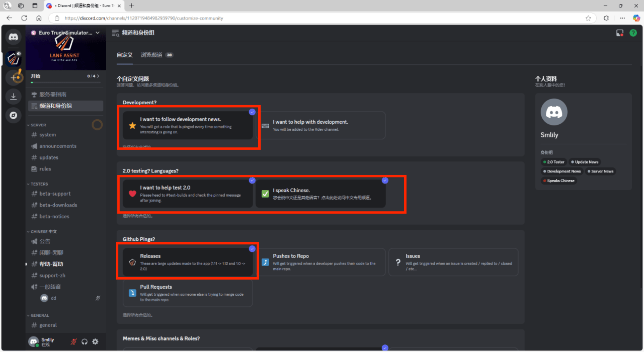This screenshot has height=352, width=644.
Task: Click the 2.0 Tester role tag
Action: (554, 162)
